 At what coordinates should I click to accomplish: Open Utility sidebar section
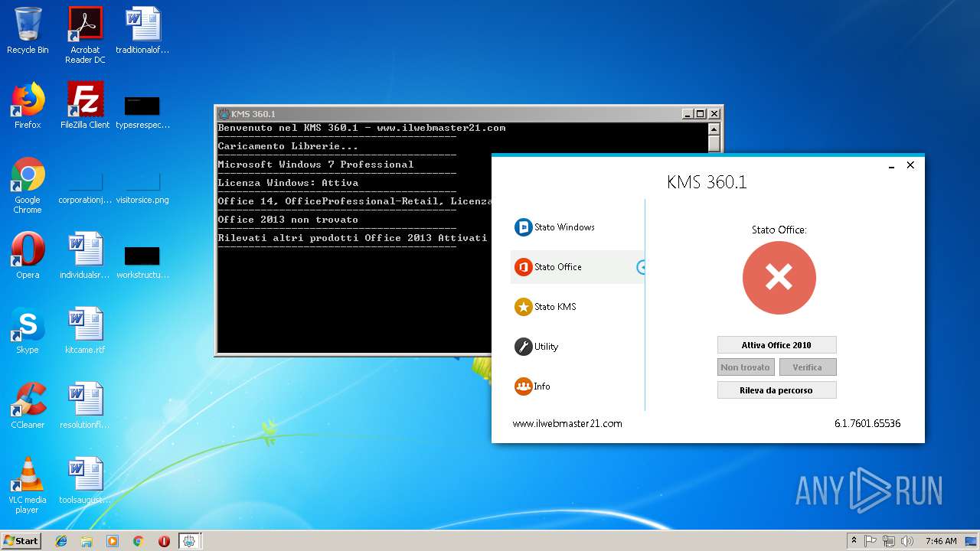[577, 347]
